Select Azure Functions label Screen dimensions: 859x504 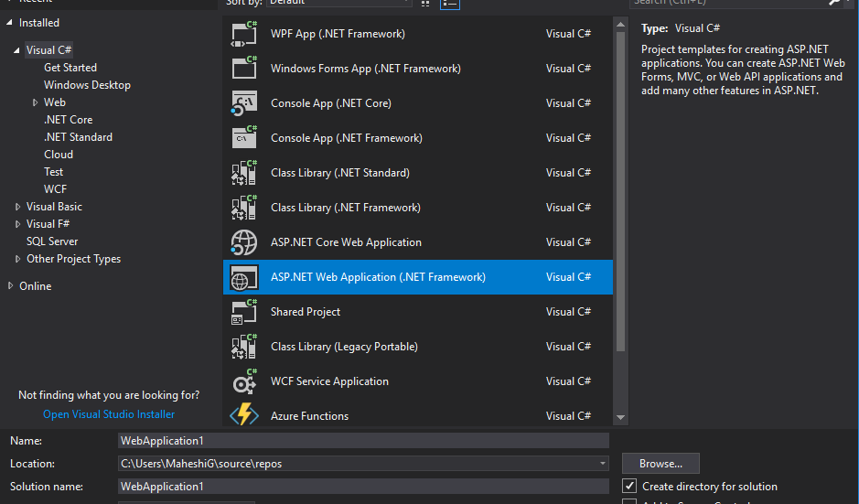(x=309, y=416)
